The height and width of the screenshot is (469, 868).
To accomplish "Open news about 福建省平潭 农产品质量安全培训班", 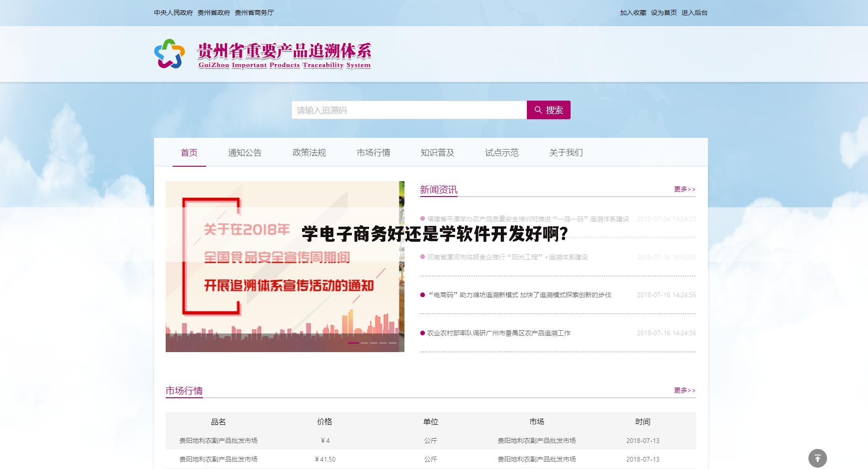I will click(528, 219).
